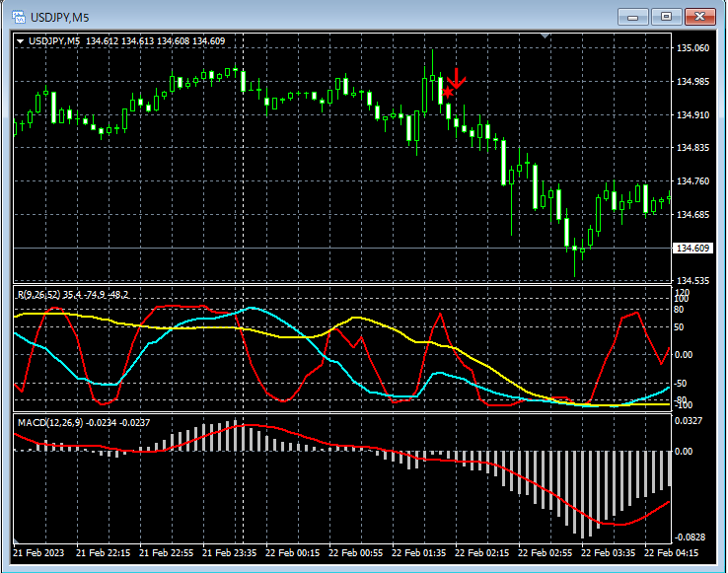Click the 134.760 price scale level
This screenshot has height=573, width=728.
click(692, 181)
